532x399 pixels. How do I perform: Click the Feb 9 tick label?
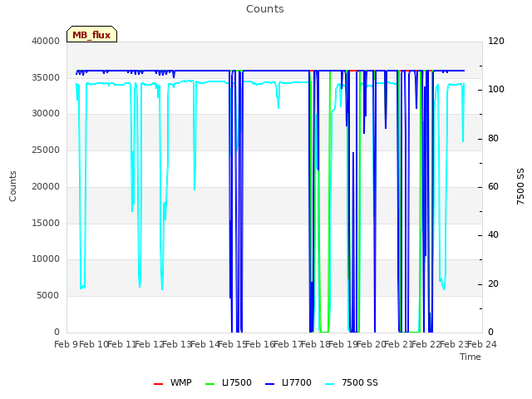tap(66, 344)
